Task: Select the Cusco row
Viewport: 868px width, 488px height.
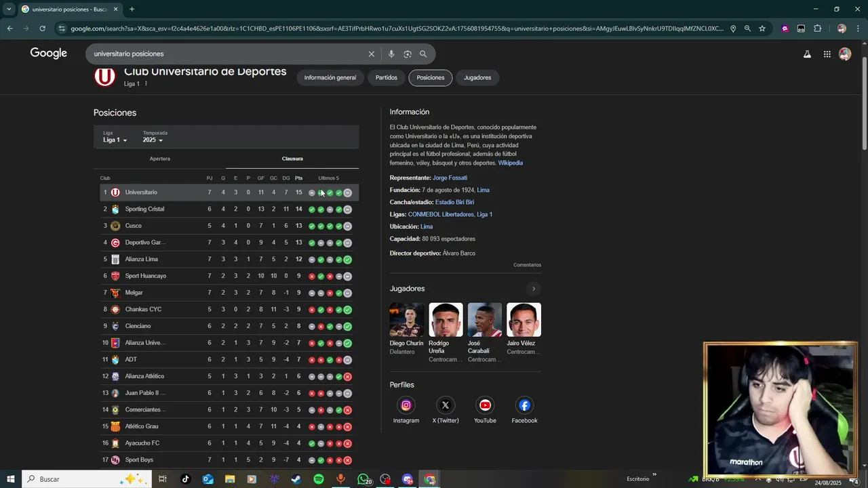Action: (x=229, y=226)
